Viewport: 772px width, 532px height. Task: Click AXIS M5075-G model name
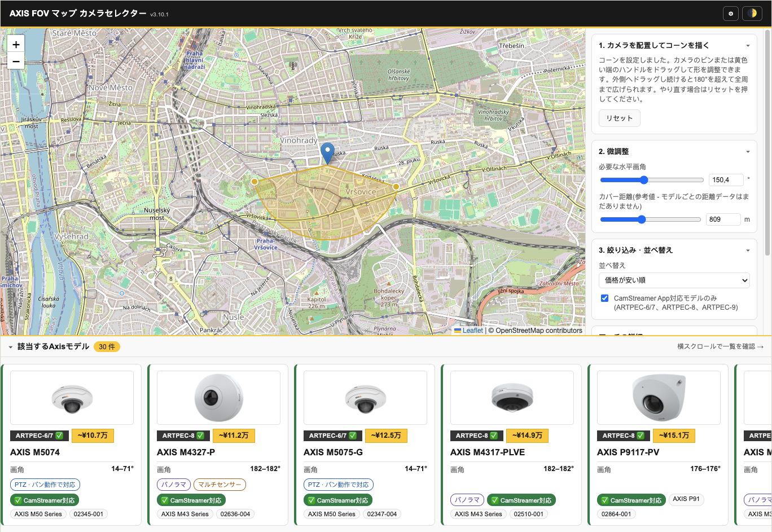point(333,452)
